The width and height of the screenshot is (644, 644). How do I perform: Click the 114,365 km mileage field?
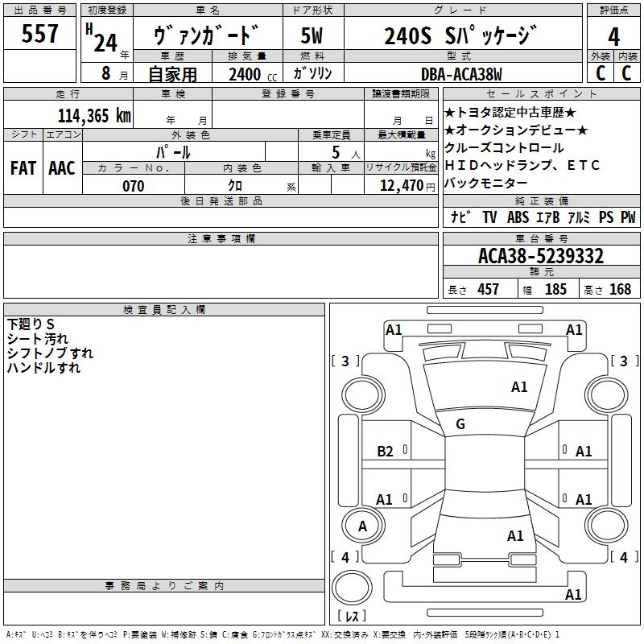click(x=94, y=115)
